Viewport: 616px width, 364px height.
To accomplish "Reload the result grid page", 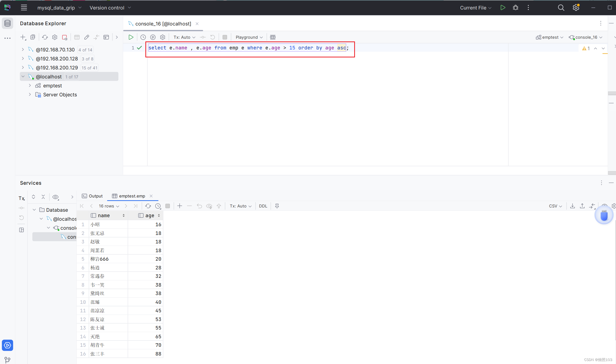I will [x=148, y=206].
